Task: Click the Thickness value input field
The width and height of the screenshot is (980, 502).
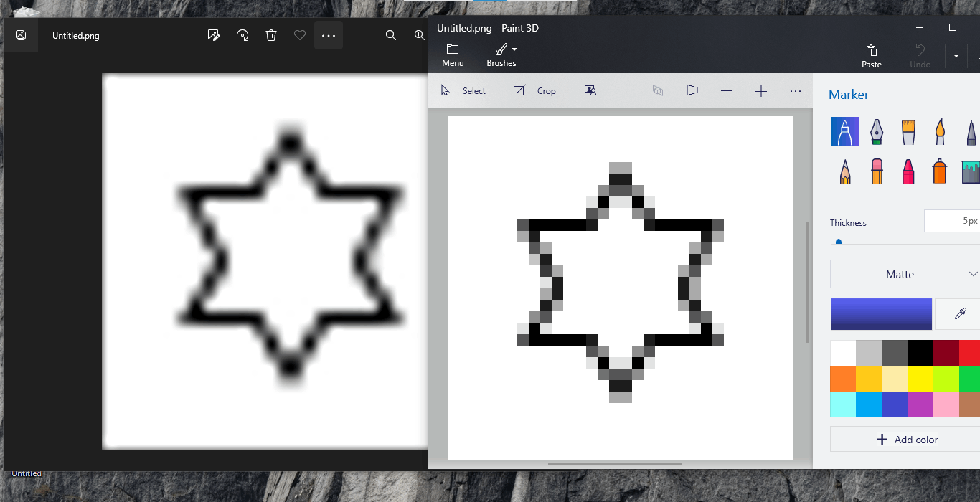Action: pyautogui.click(x=952, y=221)
